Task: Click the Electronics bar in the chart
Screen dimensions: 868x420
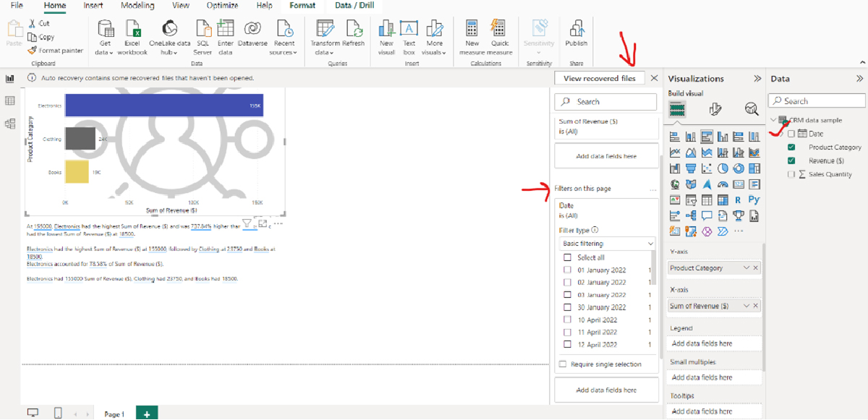Action: 163,106
